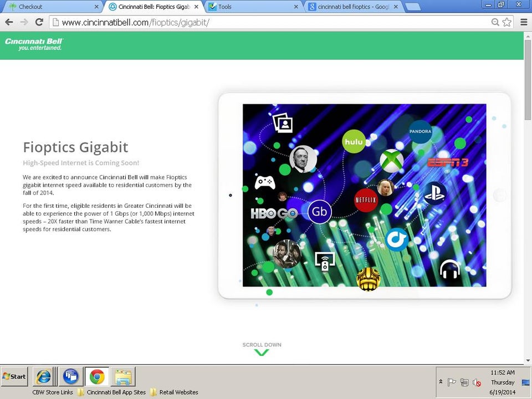Click the central Gb circle icon
The height and width of the screenshot is (399, 532).
point(319,212)
